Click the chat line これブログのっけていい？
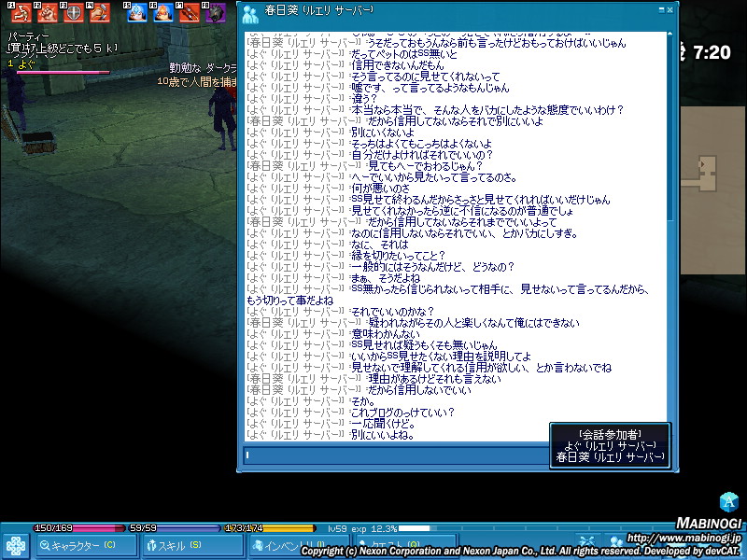Viewport: 747px width, 560px height. [x=402, y=413]
